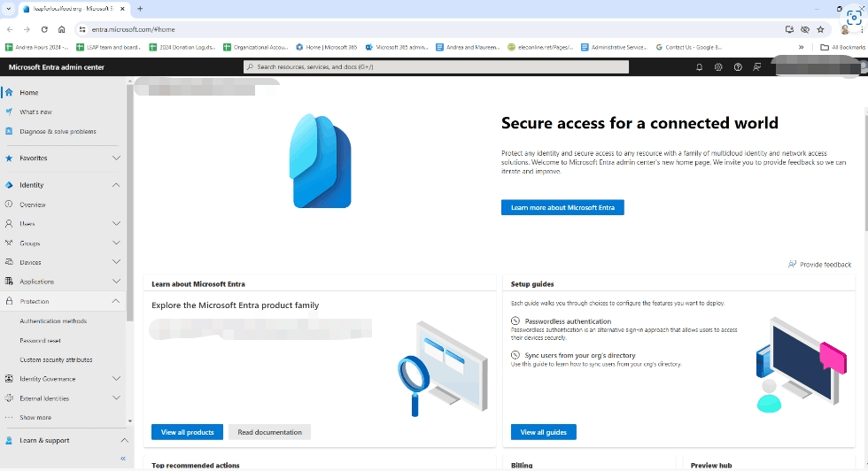Open the Andrea Hours 2024 bookmark
The image size is (868, 471).
(36, 47)
